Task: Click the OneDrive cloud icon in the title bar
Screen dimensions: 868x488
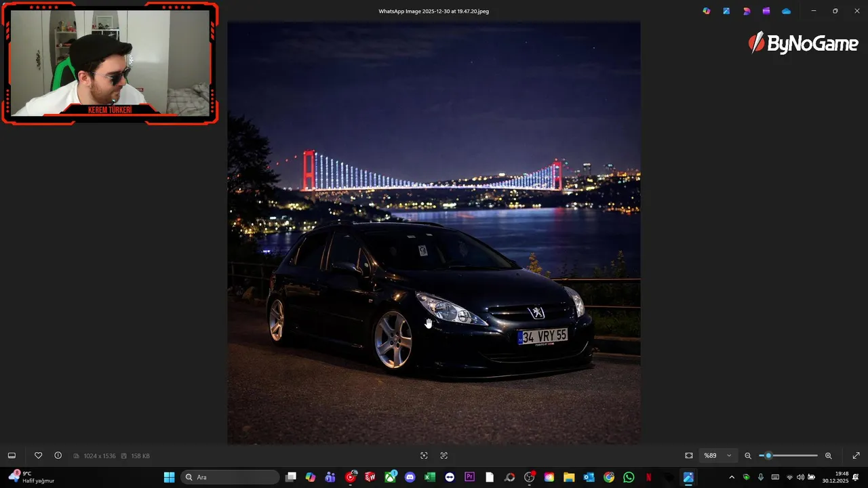Action: point(786,11)
